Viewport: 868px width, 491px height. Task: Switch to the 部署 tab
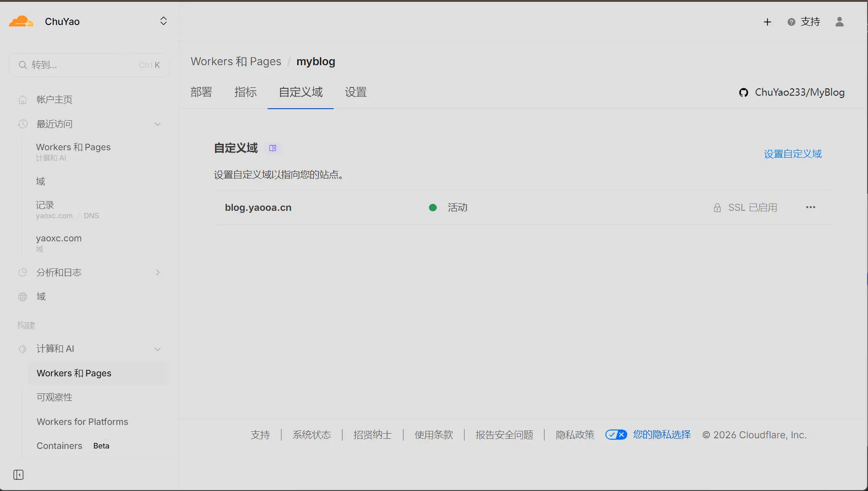[201, 92]
